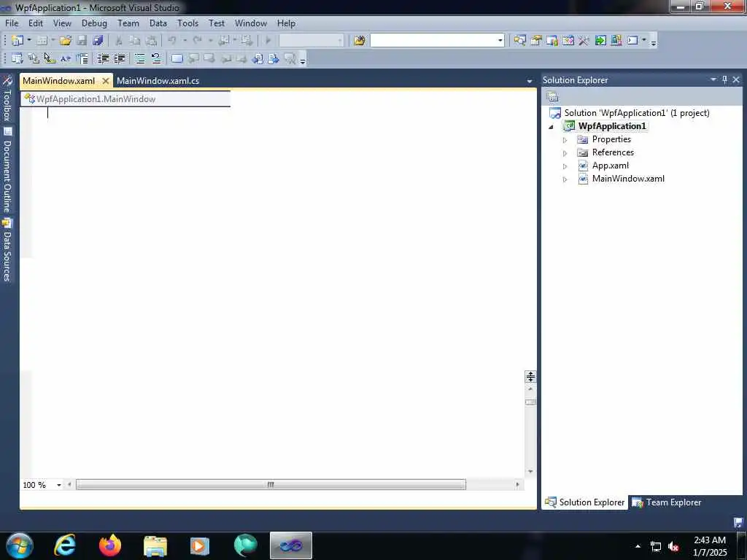Open the Data Sources side tab
Image resolution: width=747 pixels, height=560 pixels.
pyautogui.click(x=7, y=250)
